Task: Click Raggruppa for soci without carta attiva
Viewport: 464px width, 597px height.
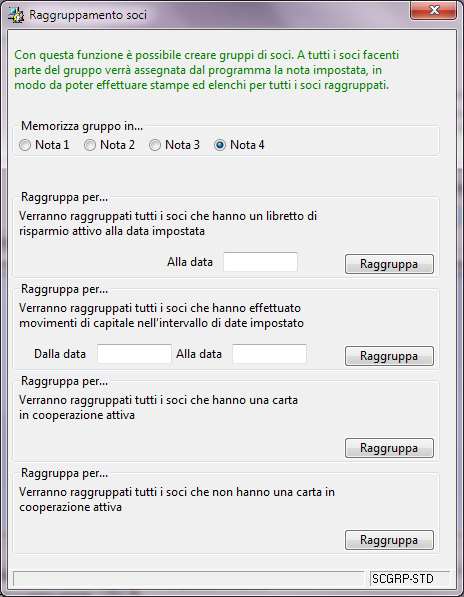Action: click(x=389, y=540)
